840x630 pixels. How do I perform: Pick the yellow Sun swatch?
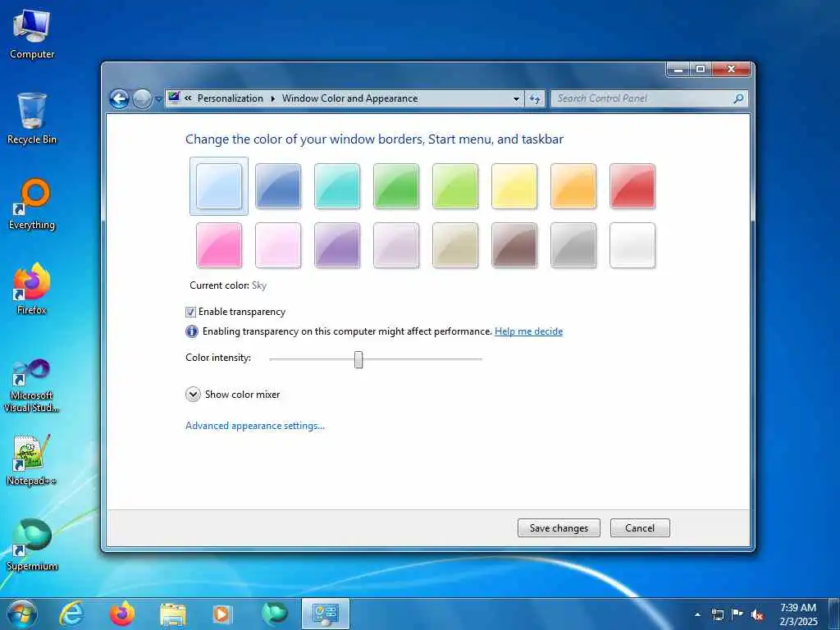click(514, 186)
